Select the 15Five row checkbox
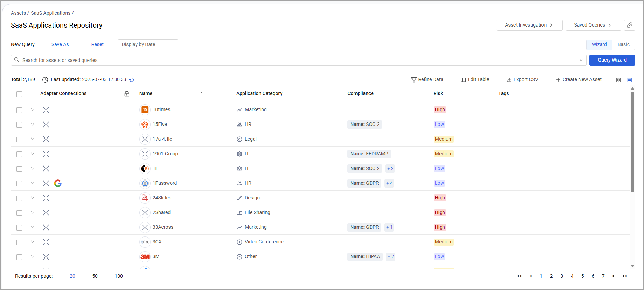This screenshot has width=644, height=290. point(19,125)
